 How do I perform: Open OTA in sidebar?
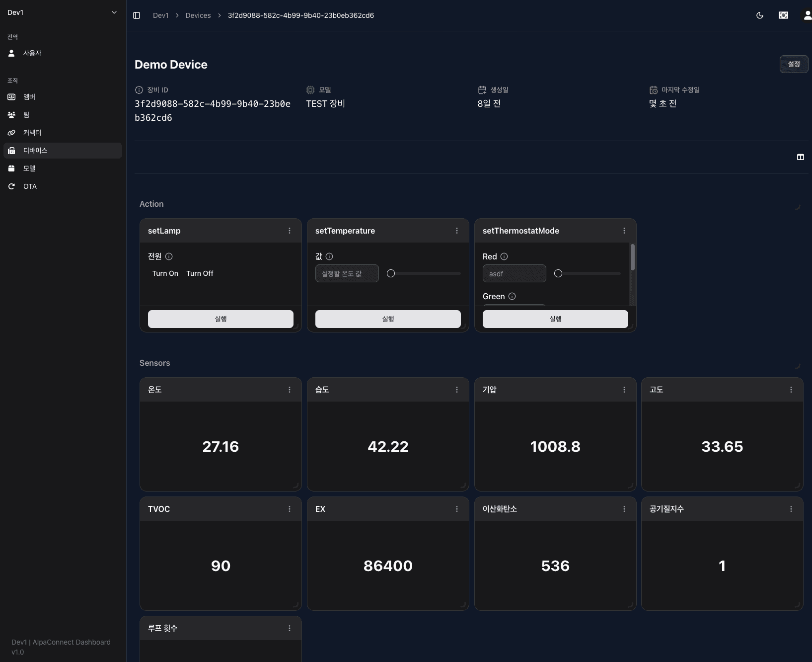tap(63, 186)
